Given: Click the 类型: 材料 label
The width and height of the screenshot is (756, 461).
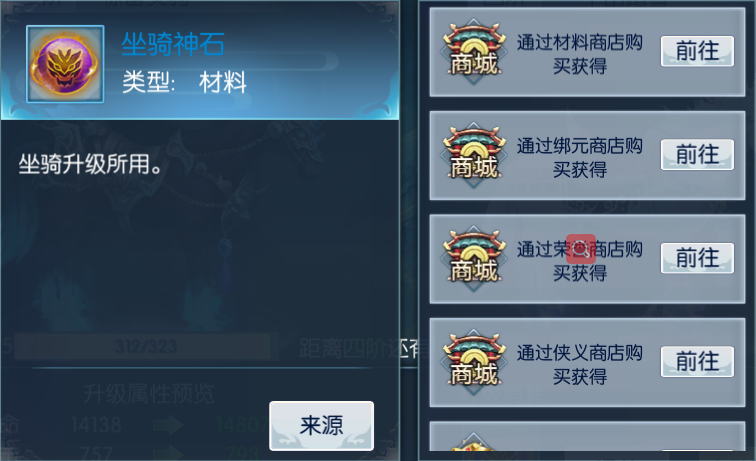Looking at the screenshot, I should (184, 82).
